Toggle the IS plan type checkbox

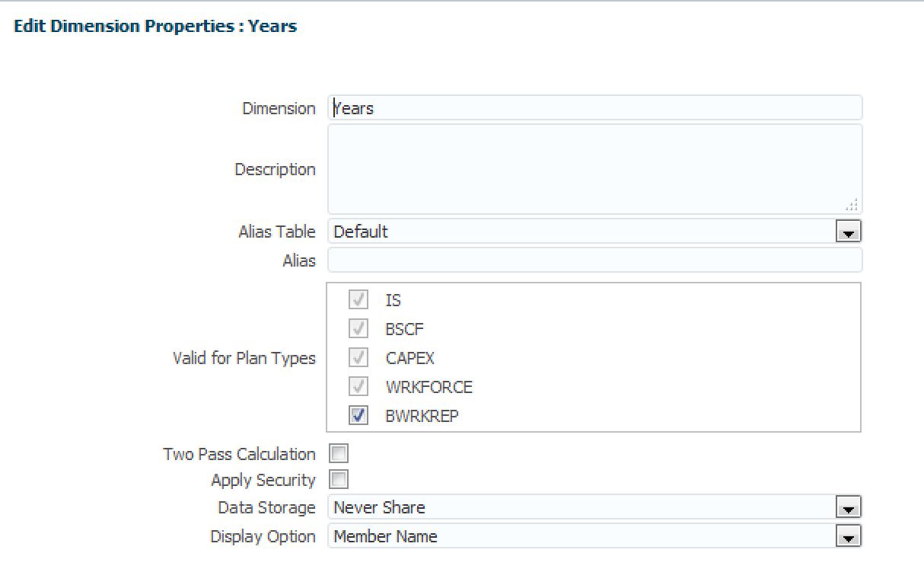point(358,300)
